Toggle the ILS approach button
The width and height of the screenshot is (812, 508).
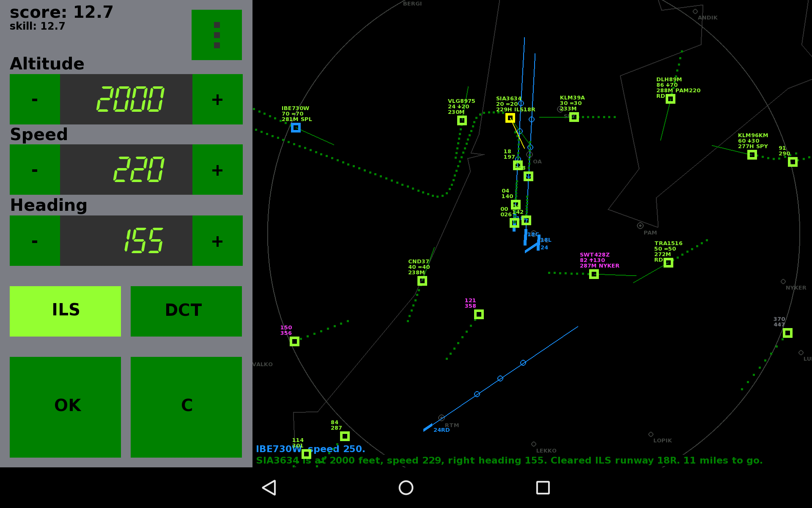[x=65, y=311]
